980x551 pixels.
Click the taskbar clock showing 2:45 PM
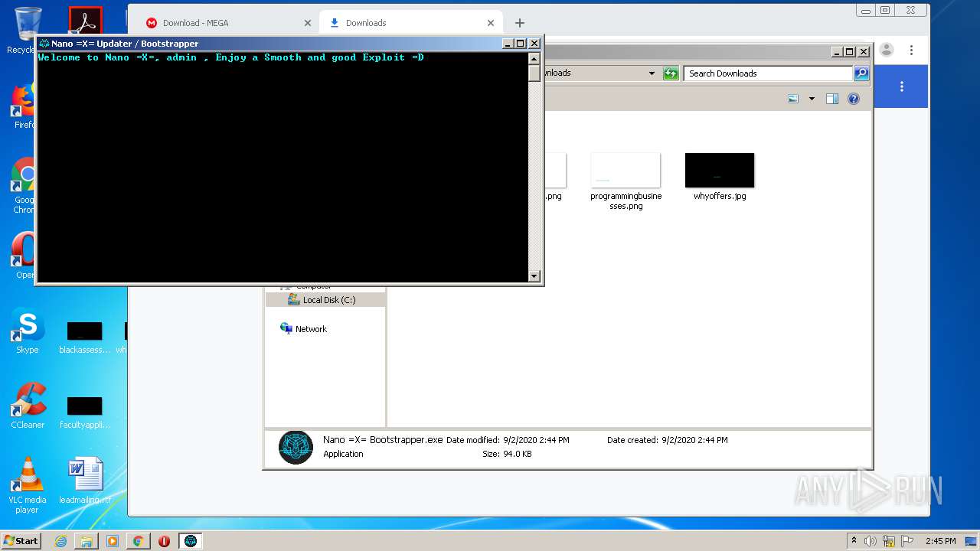(x=940, y=541)
